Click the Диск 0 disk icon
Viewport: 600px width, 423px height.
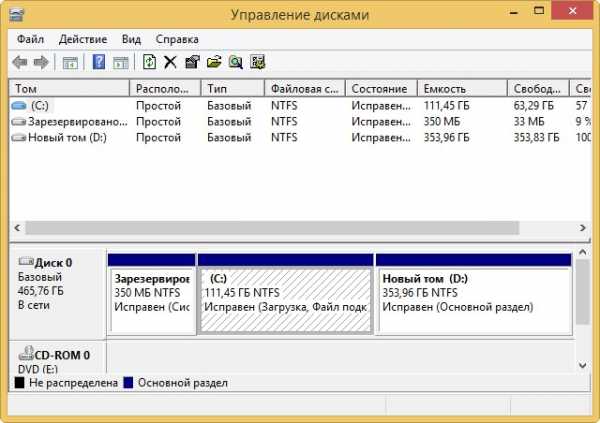click(26, 261)
